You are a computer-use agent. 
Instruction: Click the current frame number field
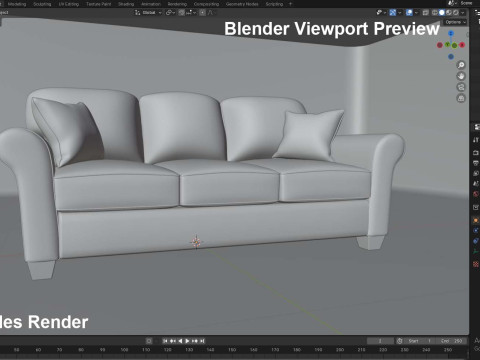pyautogui.click(x=380, y=341)
